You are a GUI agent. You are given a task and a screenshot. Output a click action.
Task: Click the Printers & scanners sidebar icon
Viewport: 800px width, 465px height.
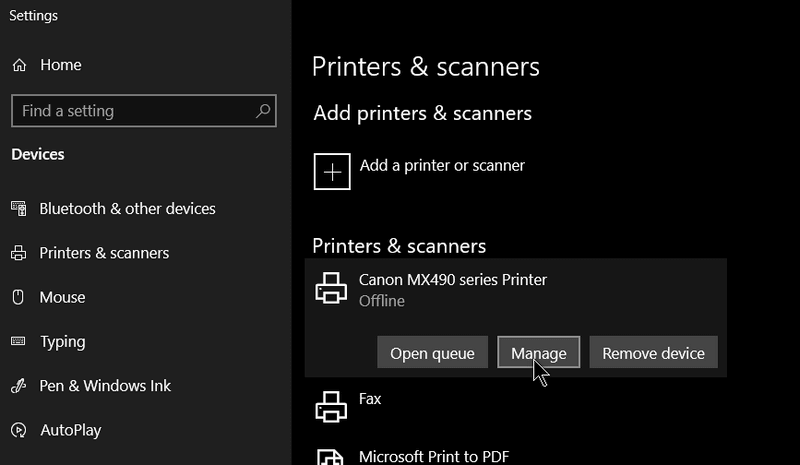coord(19,253)
